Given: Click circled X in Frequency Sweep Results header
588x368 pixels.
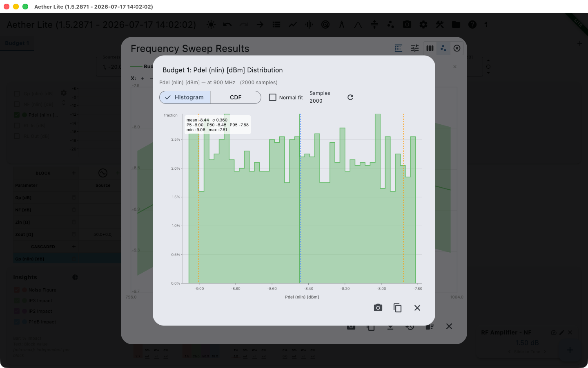Looking at the screenshot, I should [457, 48].
